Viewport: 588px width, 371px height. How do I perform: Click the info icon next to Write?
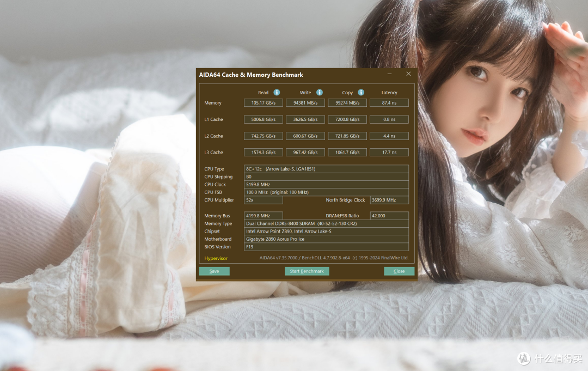tap(320, 92)
